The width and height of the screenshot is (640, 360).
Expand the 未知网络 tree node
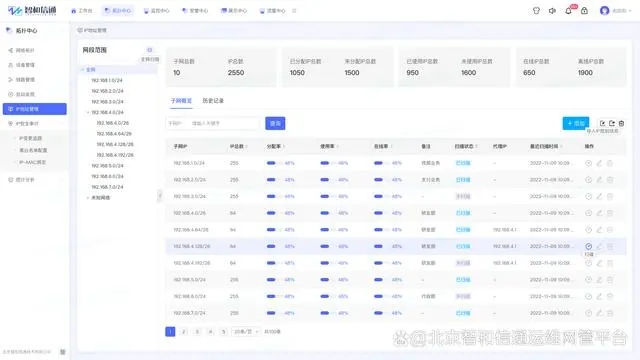[x=88, y=198]
